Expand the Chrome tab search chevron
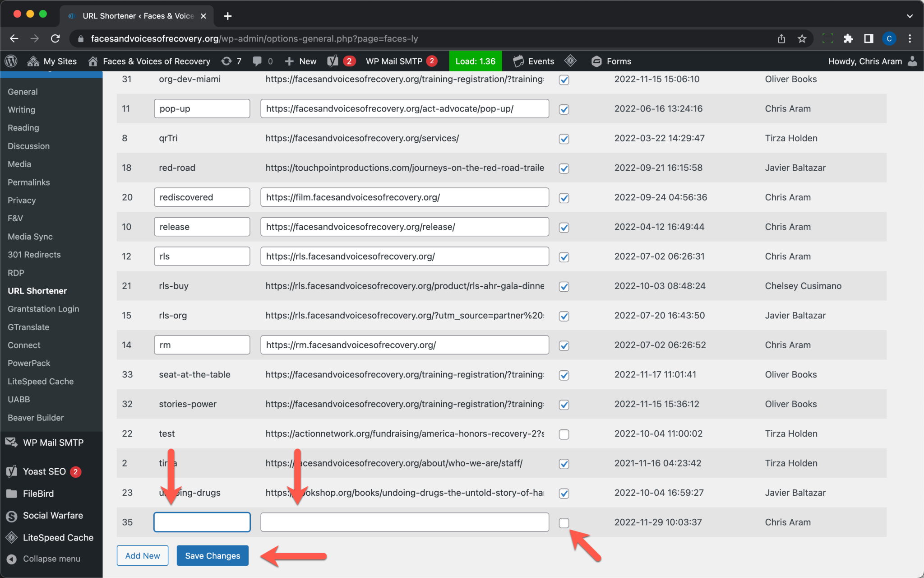Viewport: 924px width, 578px height. pos(910,16)
